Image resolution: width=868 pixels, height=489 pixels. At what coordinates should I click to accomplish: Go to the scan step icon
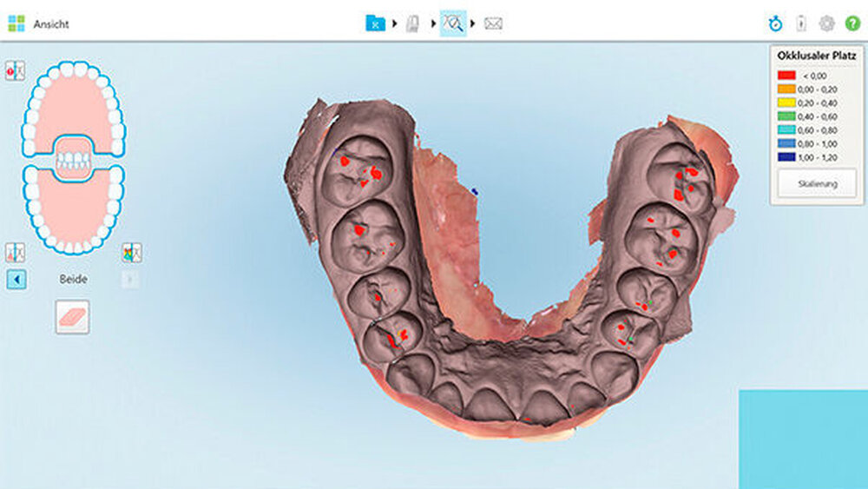pyautogui.click(x=413, y=23)
